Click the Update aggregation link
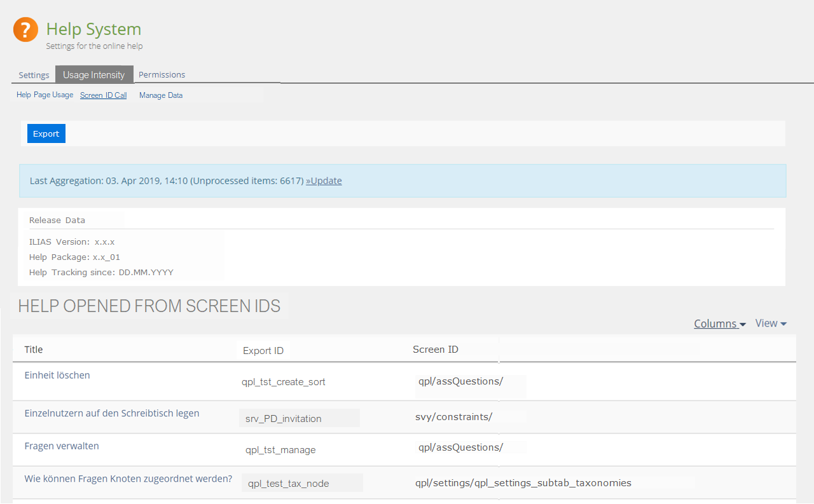This screenshot has width=814, height=504. click(x=324, y=180)
